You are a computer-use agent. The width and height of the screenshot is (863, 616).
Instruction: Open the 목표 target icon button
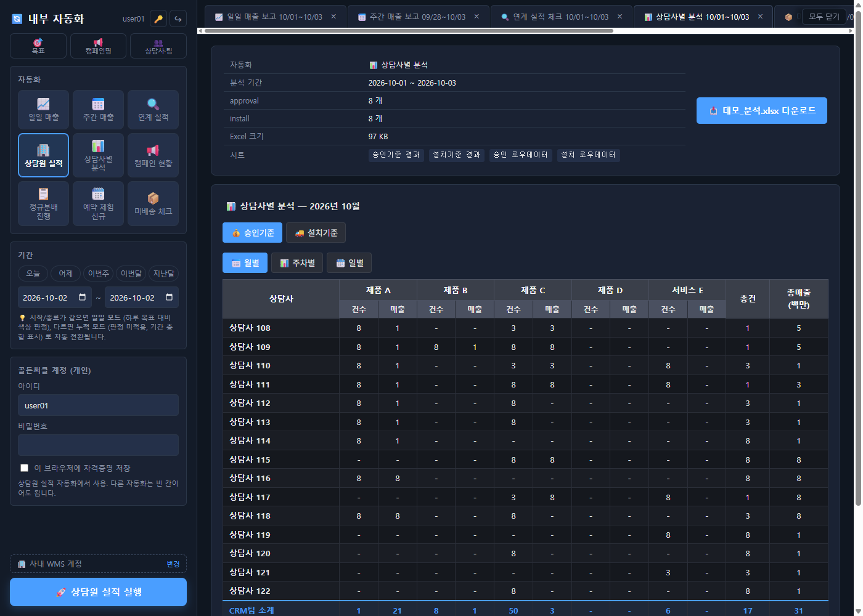(x=38, y=46)
